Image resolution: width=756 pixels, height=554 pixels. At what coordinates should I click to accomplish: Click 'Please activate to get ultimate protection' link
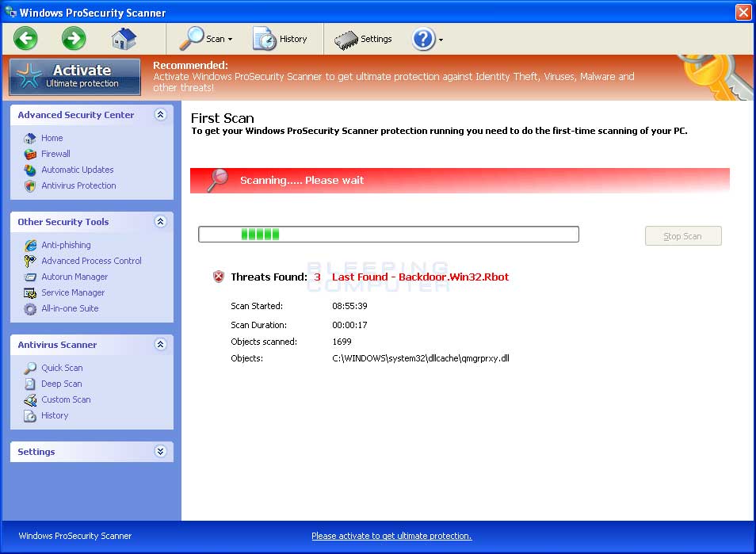point(391,536)
